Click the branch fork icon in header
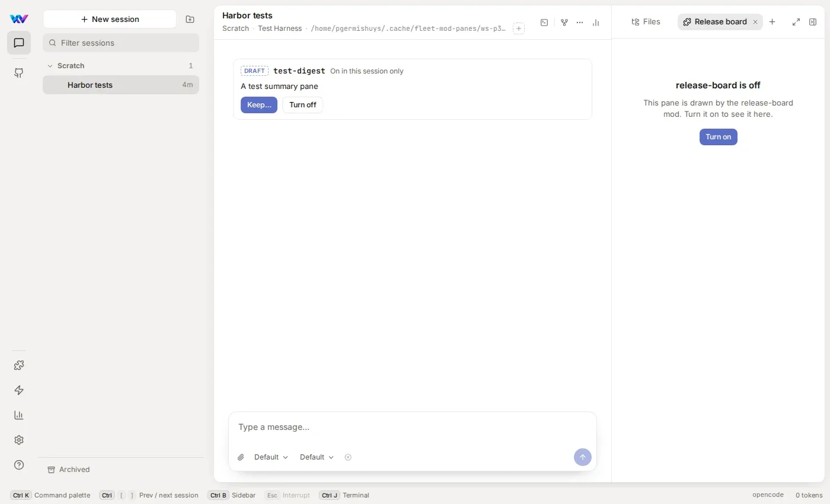Screen dimensions: 830x504 coord(564,23)
